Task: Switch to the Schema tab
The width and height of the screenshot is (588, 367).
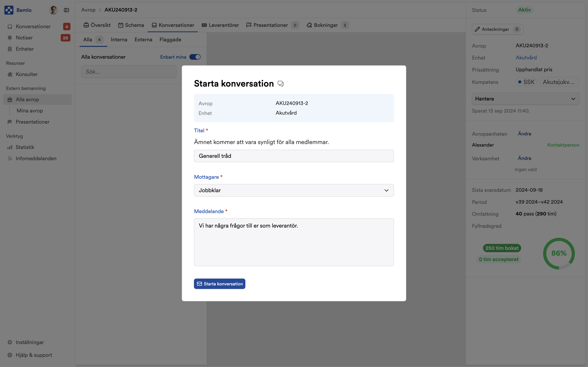Action: point(131,25)
